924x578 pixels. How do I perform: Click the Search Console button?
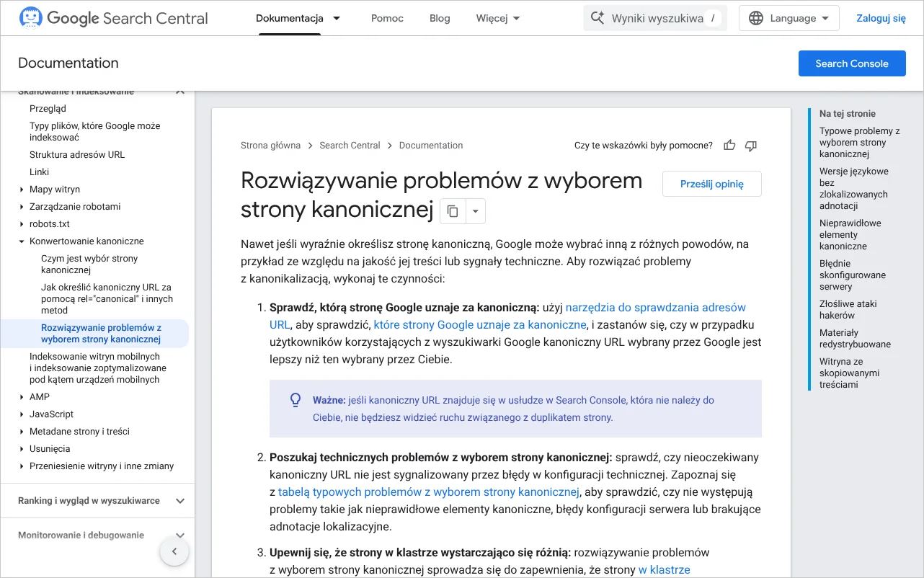pyautogui.click(x=852, y=63)
